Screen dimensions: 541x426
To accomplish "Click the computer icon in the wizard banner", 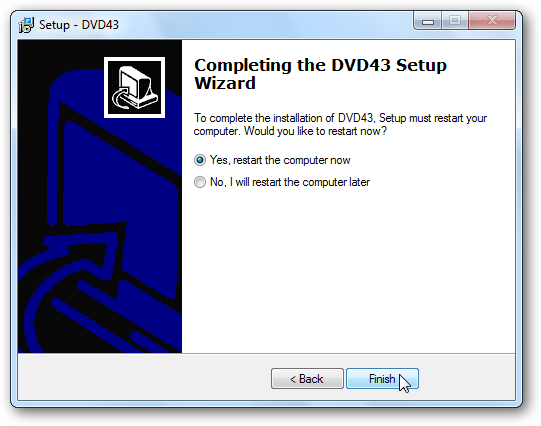I will point(135,87).
